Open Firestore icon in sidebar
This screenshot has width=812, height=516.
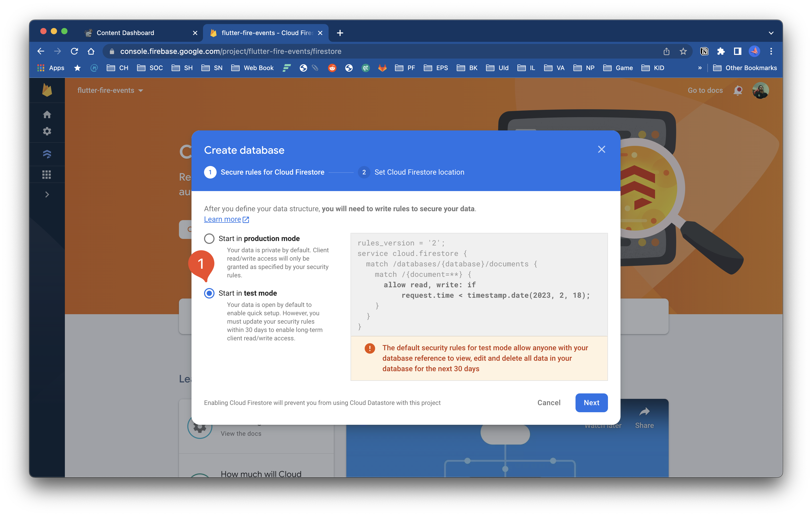pyautogui.click(x=47, y=154)
